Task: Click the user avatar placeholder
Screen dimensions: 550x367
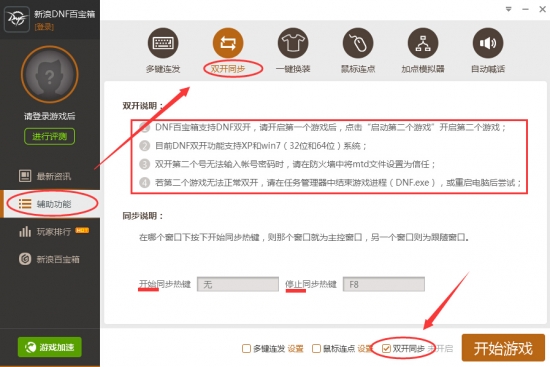Action: tap(49, 75)
